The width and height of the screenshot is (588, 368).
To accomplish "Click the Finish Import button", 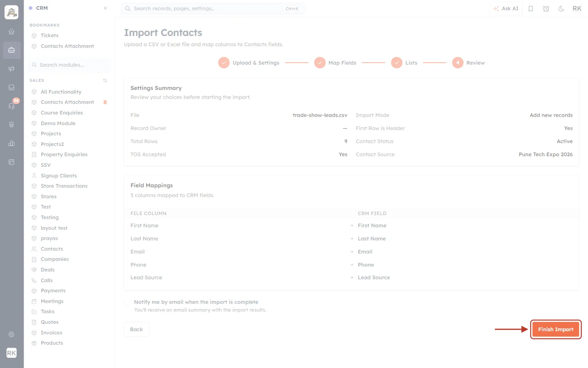I will coord(556,329).
